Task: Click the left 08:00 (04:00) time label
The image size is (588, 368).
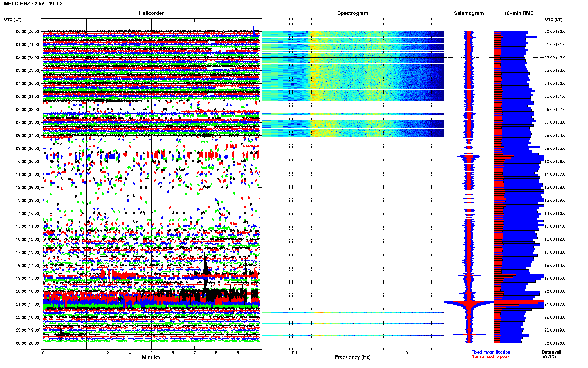Action: [x=28, y=135]
